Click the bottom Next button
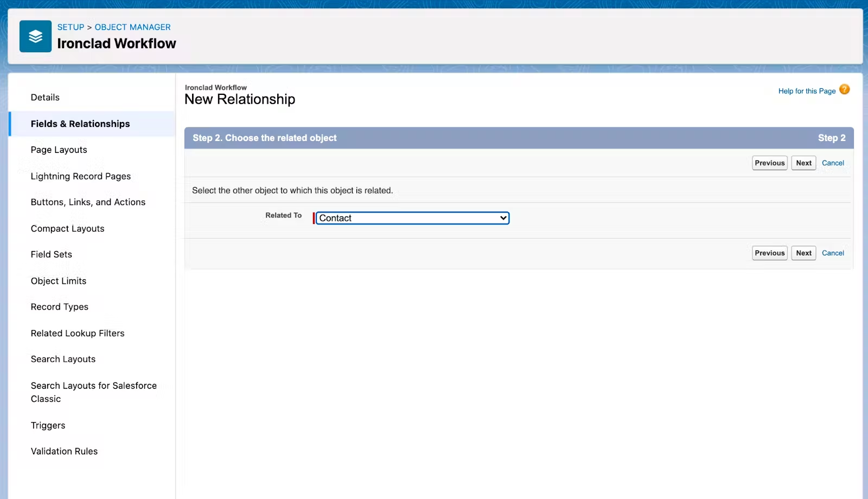The image size is (868, 499). [803, 253]
